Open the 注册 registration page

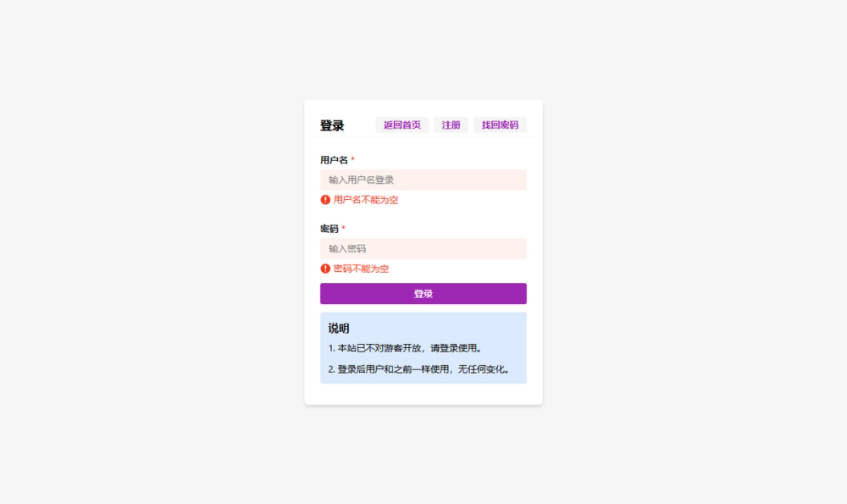pyautogui.click(x=451, y=124)
